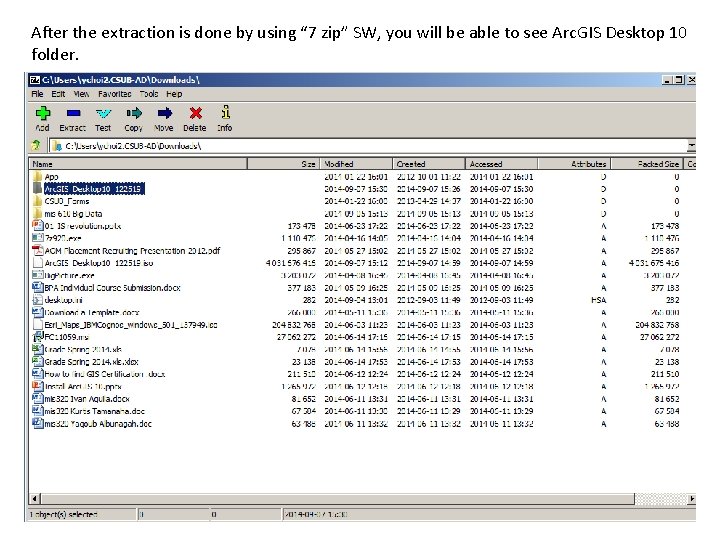The image size is (720, 540).
Task: Open the Favorites menu
Action: 114,94
